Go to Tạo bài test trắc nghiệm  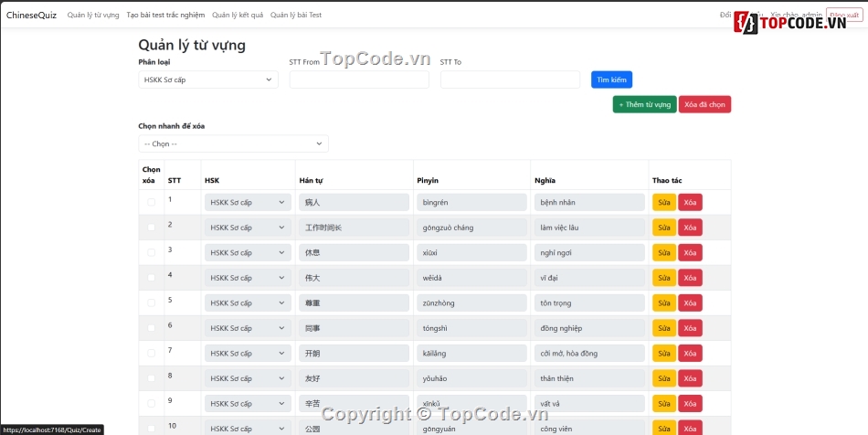tap(165, 15)
